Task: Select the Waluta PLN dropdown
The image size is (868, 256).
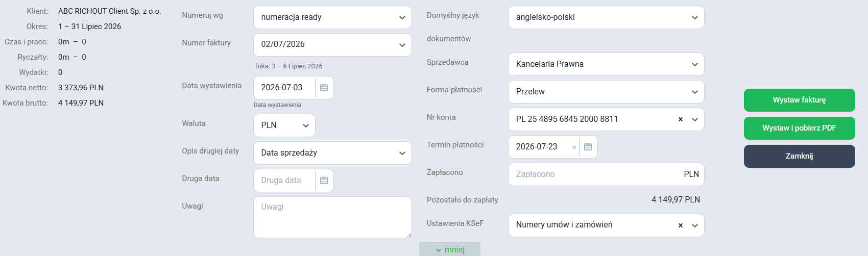Action: [284, 125]
